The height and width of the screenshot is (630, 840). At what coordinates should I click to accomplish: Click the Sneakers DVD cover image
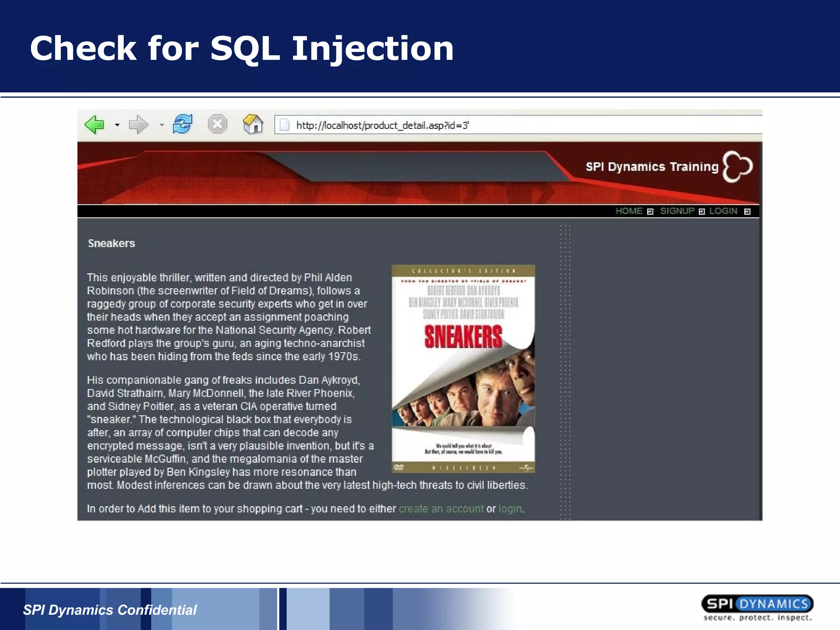click(x=463, y=369)
